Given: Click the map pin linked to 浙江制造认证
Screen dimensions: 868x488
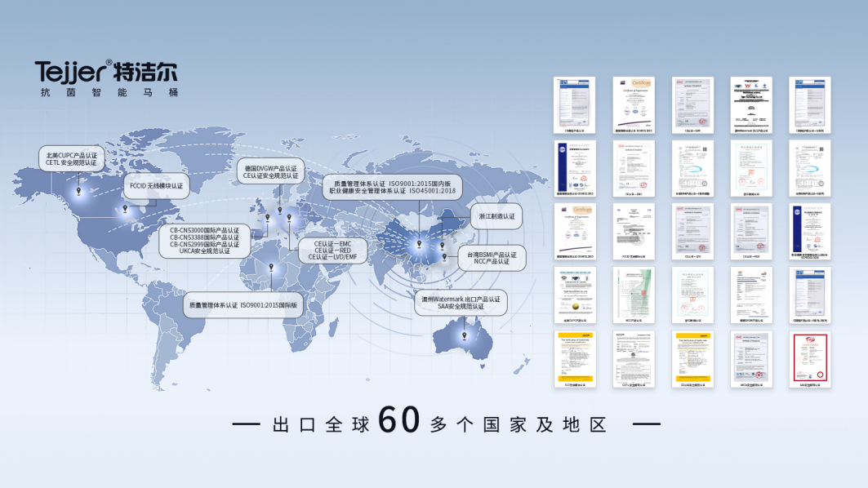Looking at the screenshot, I should point(443,246).
